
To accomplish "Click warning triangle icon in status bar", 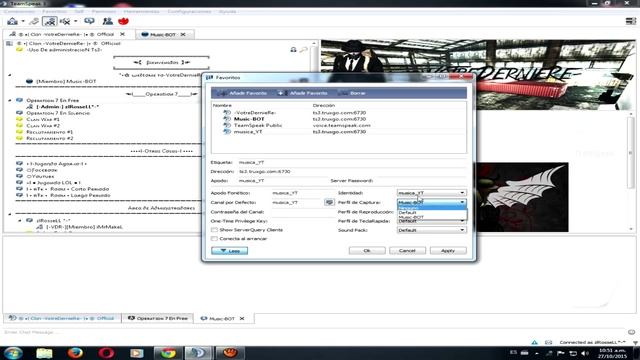I will [x=534, y=342].
